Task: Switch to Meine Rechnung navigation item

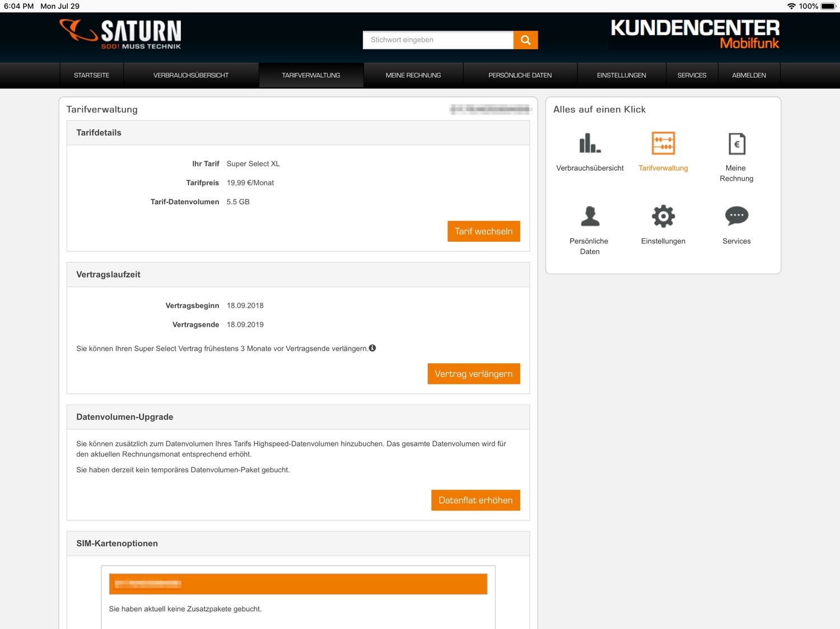Action: click(x=413, y=76)
